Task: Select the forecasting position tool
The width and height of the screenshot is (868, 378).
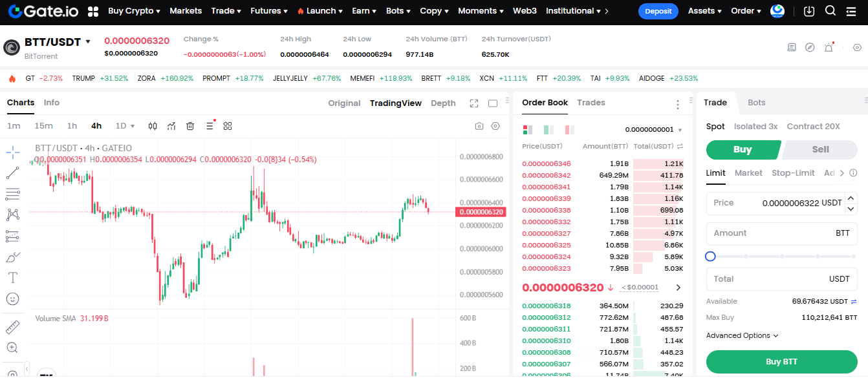Action: 12,236
